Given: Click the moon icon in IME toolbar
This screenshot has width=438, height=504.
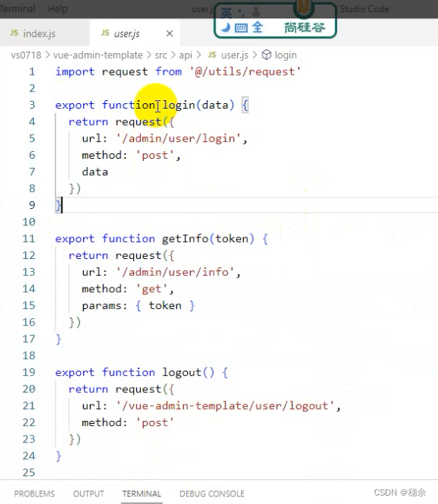Looking at the screenshot, I should coord(226,28).
